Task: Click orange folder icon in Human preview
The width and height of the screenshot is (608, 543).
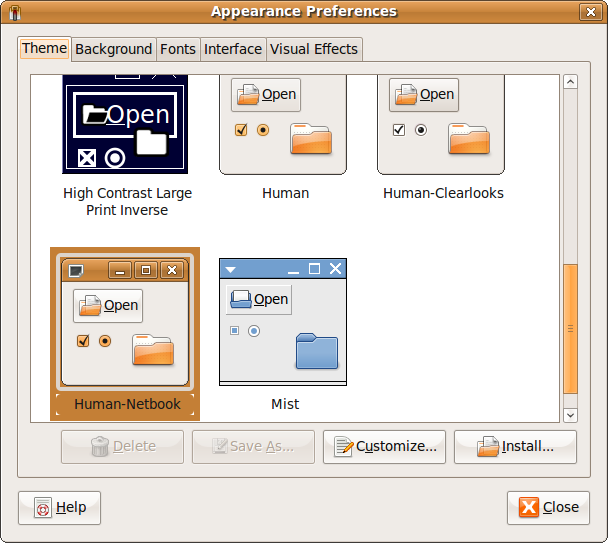Action: (x=310, y=138)
